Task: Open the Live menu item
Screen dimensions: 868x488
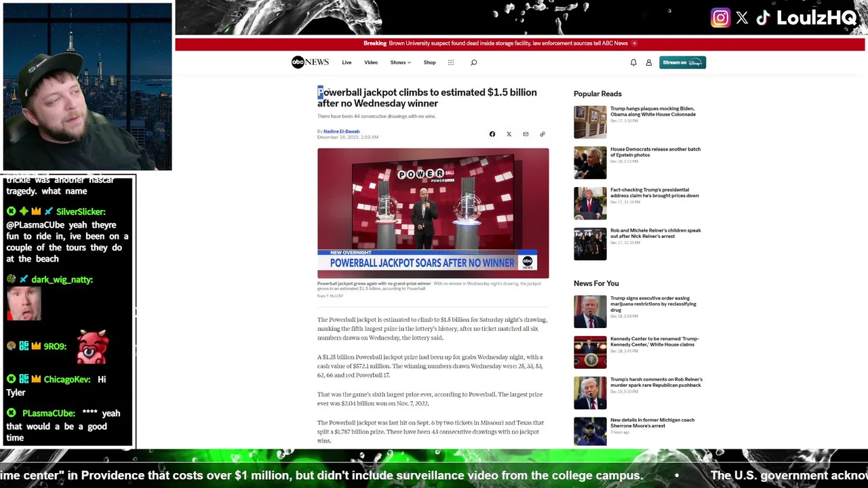Action: (347, 62)
